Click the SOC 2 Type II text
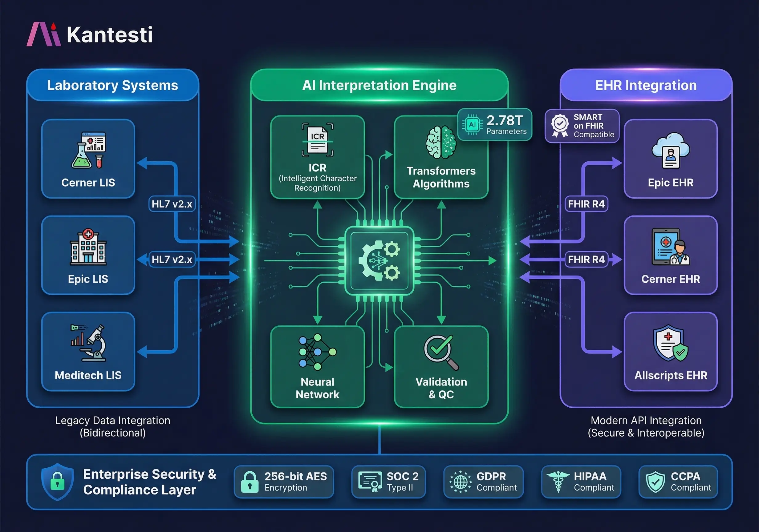The width and height of the screenshot is (759, 532). pos(402,482)
